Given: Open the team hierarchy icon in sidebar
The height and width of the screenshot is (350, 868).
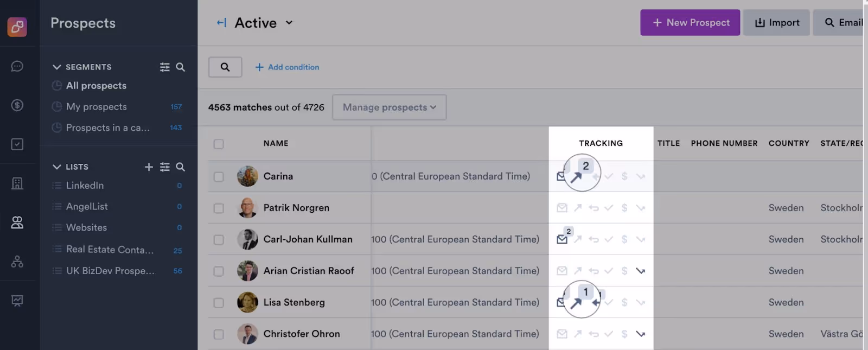Looking at the screenshot, I should click(x=17, y=262).
